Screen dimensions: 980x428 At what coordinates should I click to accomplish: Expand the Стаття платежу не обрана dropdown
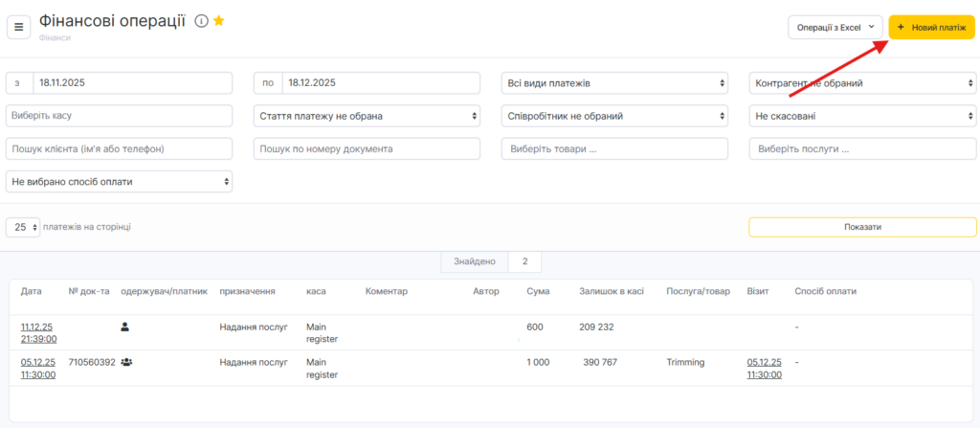(367, 116)
